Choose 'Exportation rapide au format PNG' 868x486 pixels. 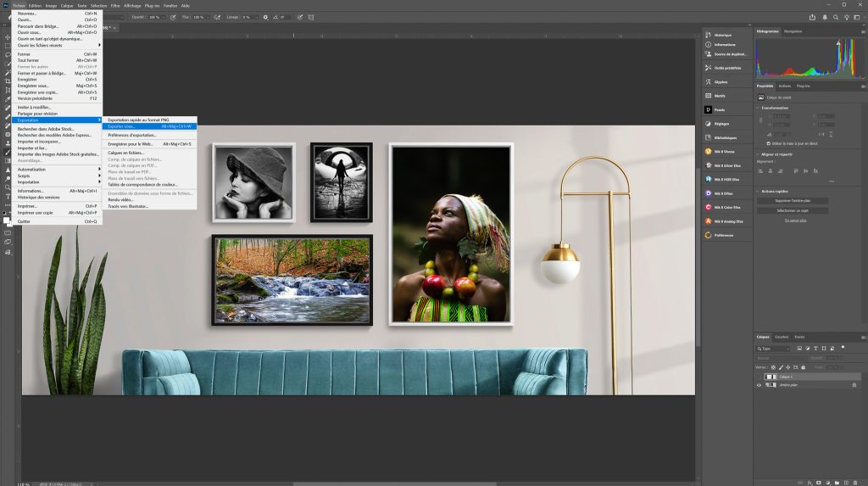click(x=149, y=120)
